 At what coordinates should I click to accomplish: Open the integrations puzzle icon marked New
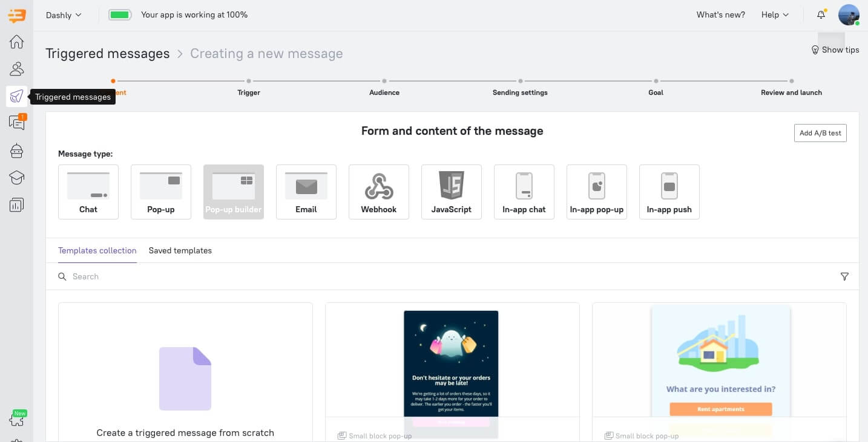(17, 418)
